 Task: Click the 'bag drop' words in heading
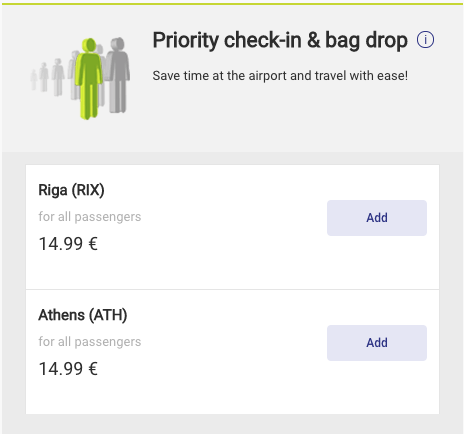tap(366, 40)
